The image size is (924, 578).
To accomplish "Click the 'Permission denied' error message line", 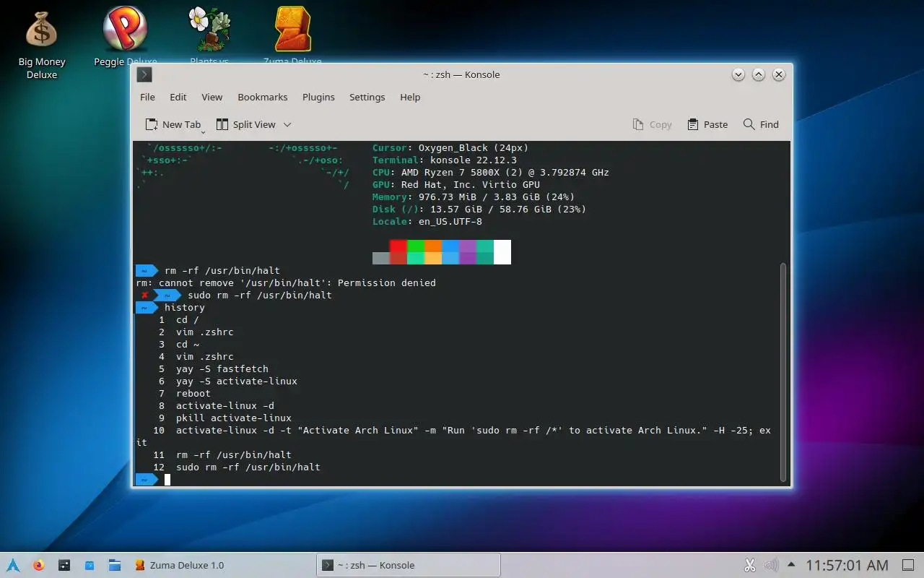I will coord(286,282).
